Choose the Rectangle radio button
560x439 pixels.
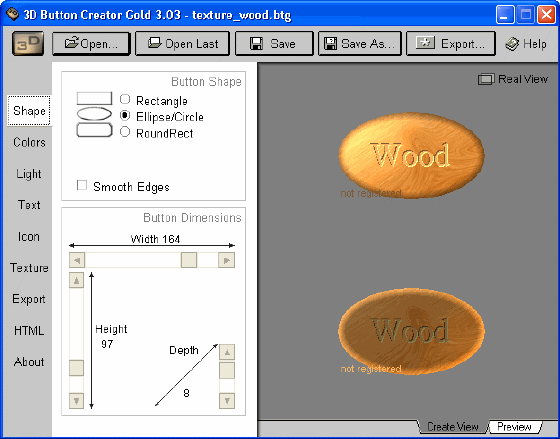(125, 99)
